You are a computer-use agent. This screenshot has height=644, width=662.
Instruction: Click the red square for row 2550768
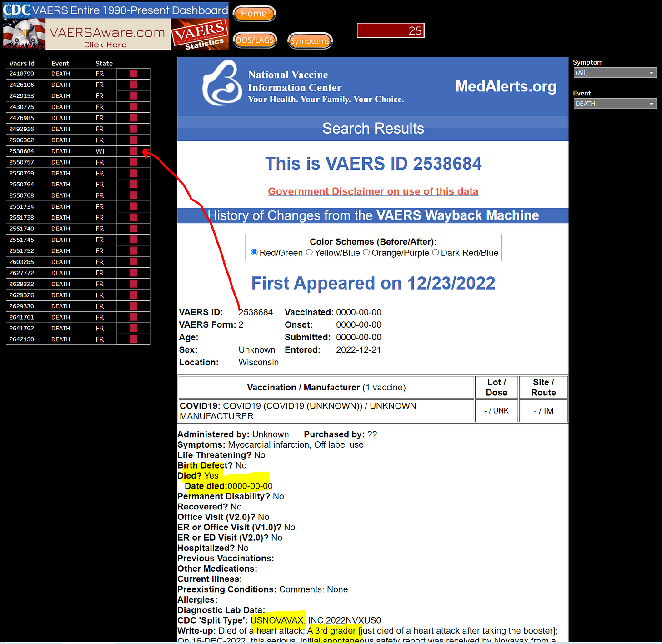pyautogui.click(x=133, y=195)
